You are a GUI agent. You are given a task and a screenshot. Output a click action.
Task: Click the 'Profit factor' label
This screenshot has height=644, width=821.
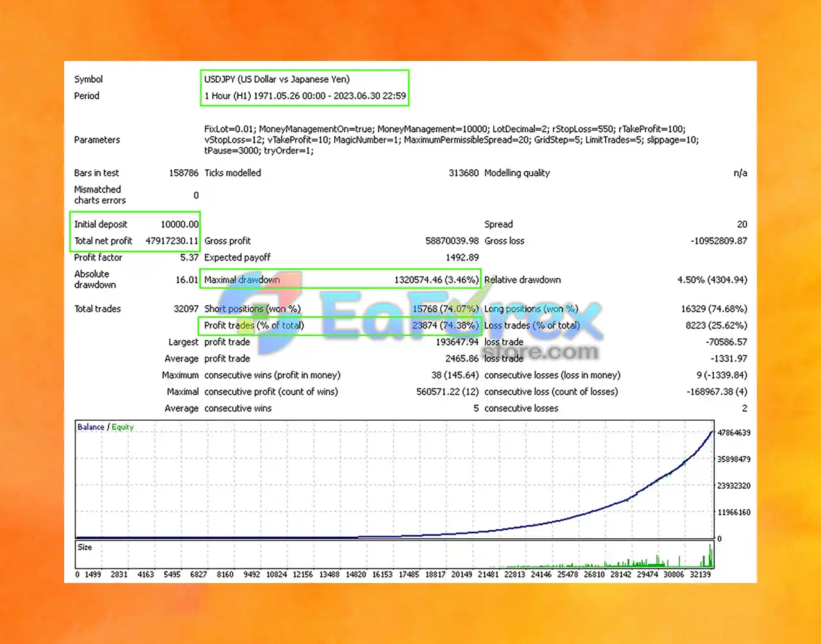pyautogui.click(x=98, y=258)
